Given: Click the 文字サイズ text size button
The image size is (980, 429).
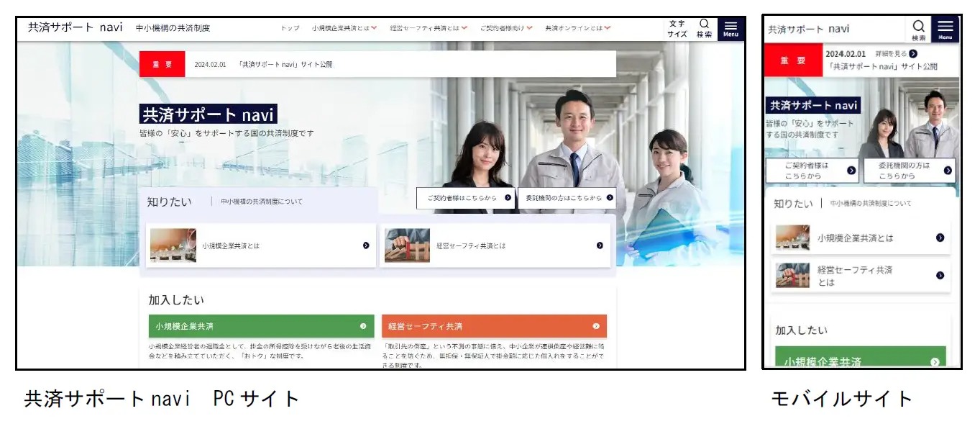Looking at the screenshot, I should 677,29.
